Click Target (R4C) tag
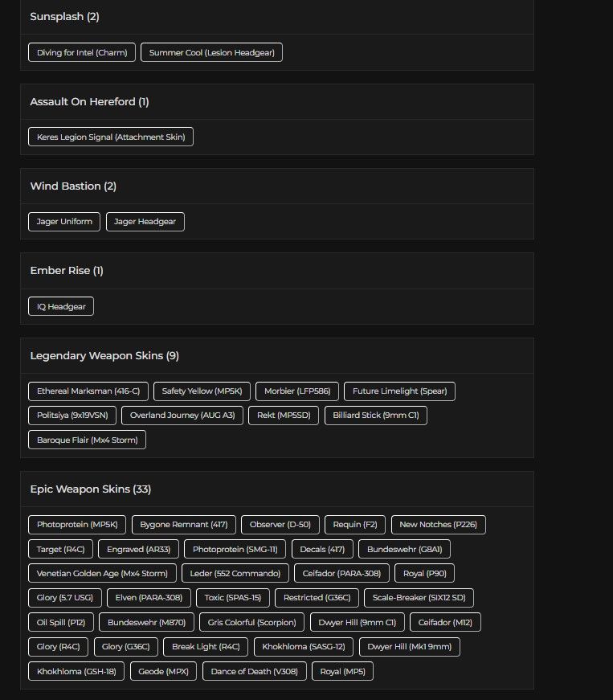This screenshot has width=613, height=700. pyautogui.click(x=61, y=549)
